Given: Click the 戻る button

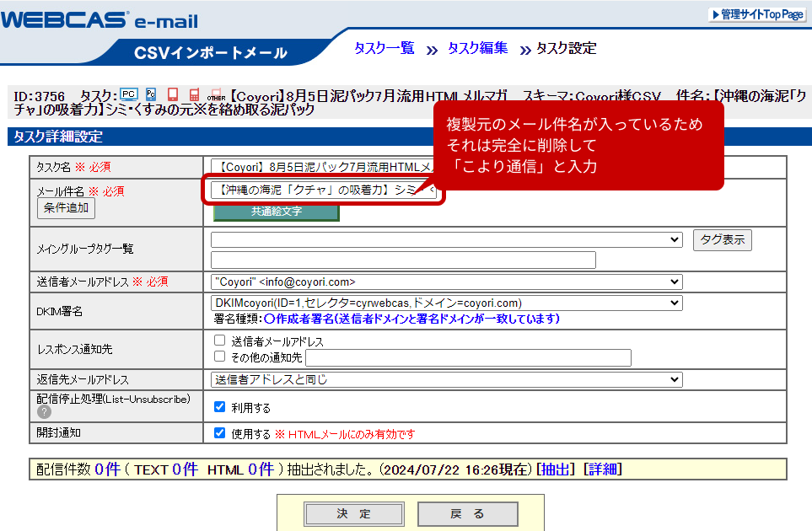Looking at the screenshot, I should pyautogui.click(x=468, y=514).
